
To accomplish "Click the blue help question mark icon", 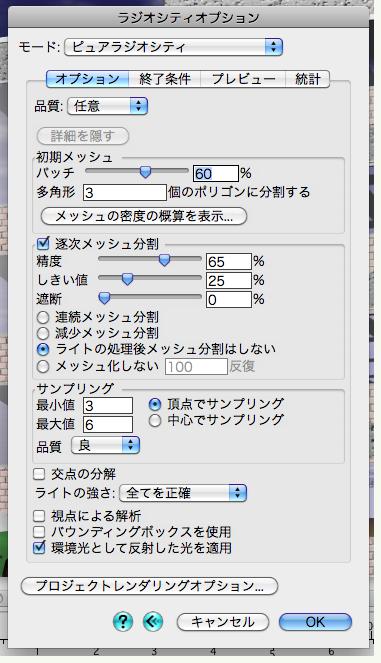I will coord(123,622).
